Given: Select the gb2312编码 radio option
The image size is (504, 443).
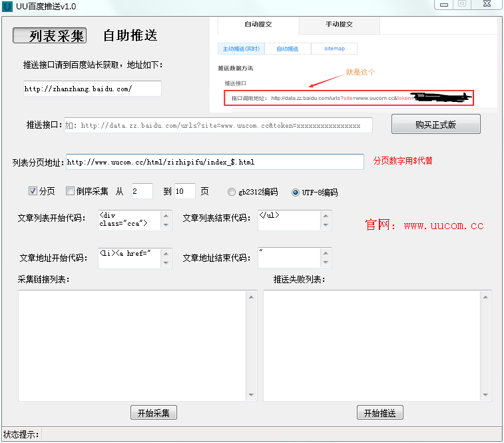Looking at the screenshot, I should pyautogui.click(x=232, y=192).
